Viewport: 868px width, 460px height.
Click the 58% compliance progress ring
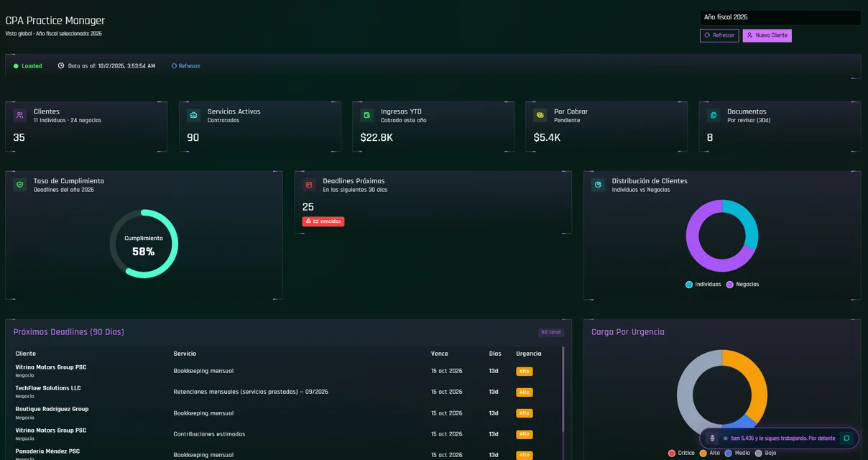(144, 244)
